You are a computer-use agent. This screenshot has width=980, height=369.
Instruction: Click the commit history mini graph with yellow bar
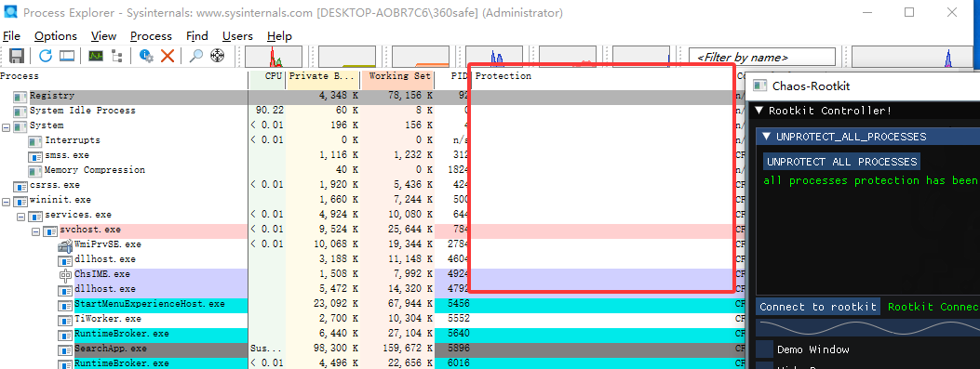(347, 56)
